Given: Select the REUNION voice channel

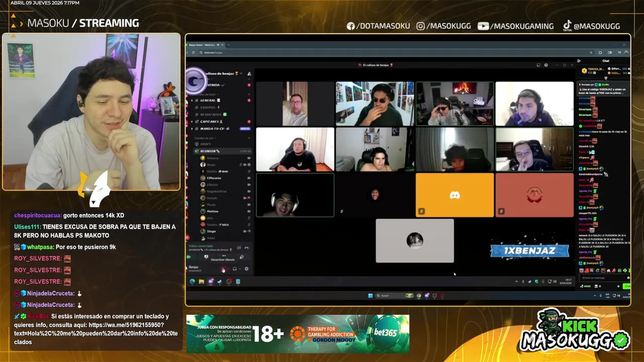Looking at the screenshot, I should click(x=222, y=151).
